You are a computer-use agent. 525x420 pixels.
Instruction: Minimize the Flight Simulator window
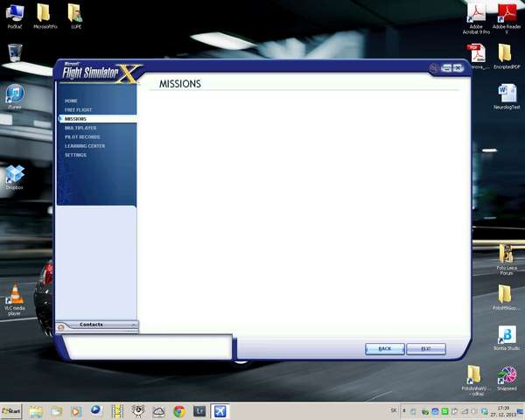[446, 68]
